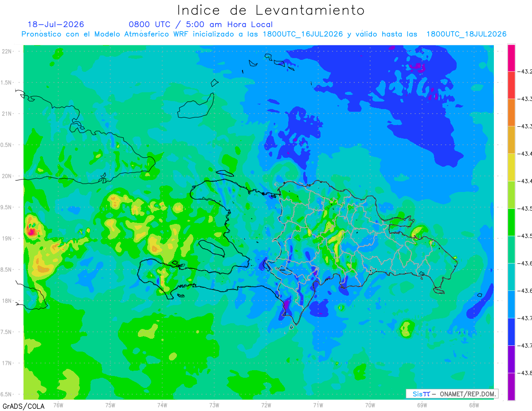Pick the bright green swatch in the color bar
The width and height of the screenshot is (532, 411).
[x=511, y=222]
